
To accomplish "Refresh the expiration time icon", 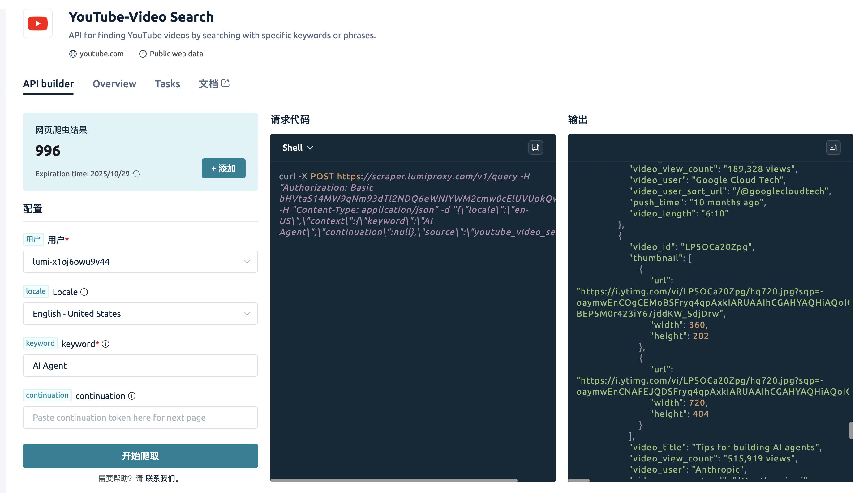I will point(136,174).
